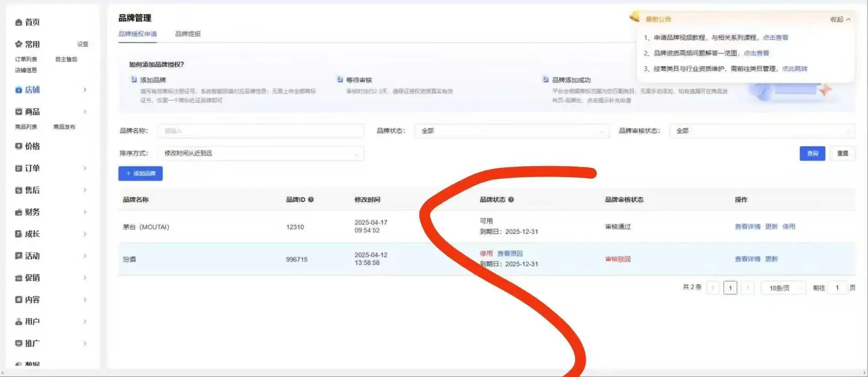Expand the 订单 sidebar menu chevron
Viewport: 868px width, 377px height.
85,168
